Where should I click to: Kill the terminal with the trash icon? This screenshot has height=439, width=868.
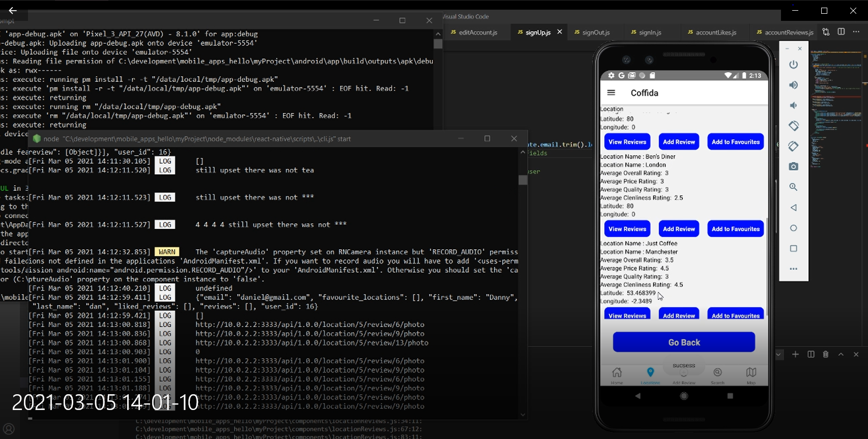826,354
